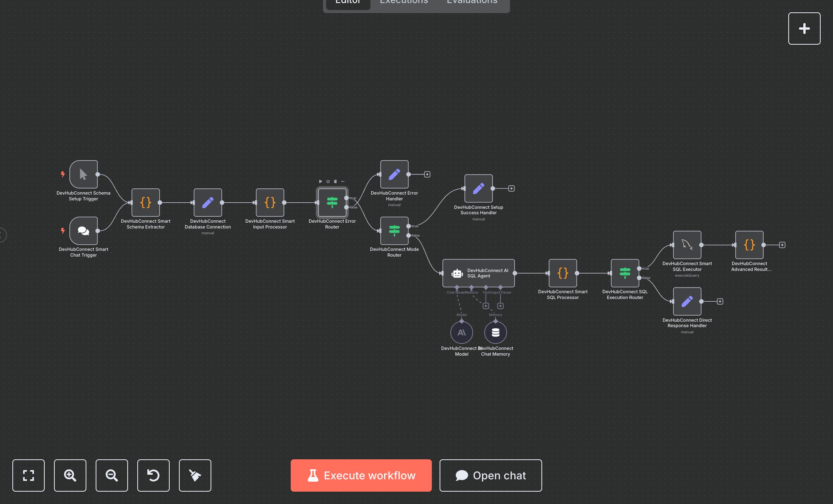Viewport: 833px width, 504px height.
Task: Delete the Error Router node using the trash icon
Action: 335,181
